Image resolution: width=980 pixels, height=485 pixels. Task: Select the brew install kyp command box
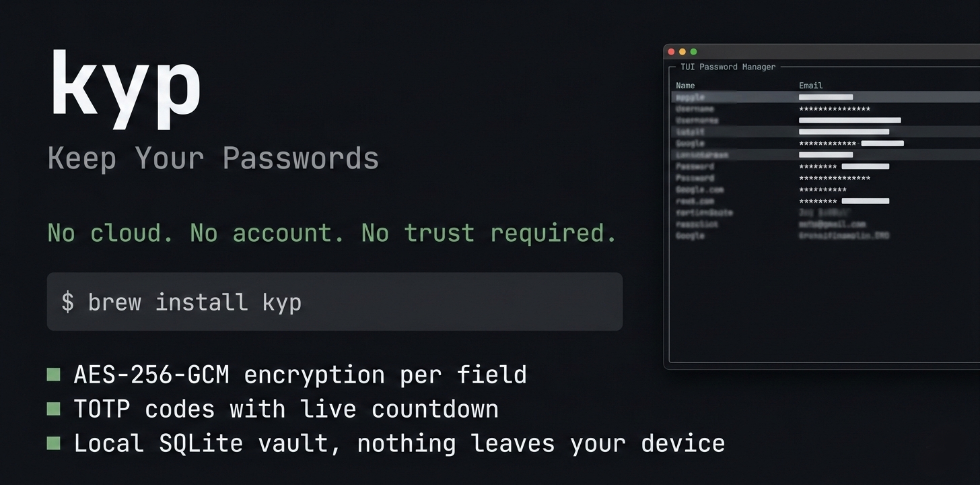(x=335, y=302)
